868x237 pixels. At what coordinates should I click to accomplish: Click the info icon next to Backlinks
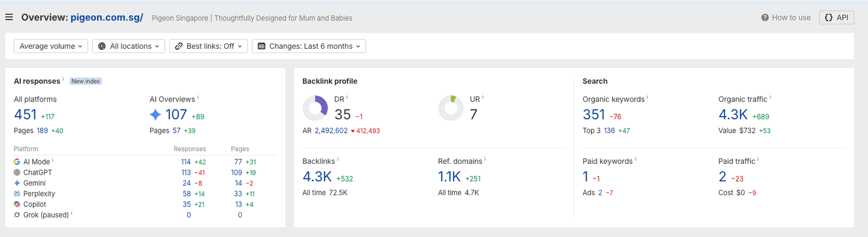(338, 159)
